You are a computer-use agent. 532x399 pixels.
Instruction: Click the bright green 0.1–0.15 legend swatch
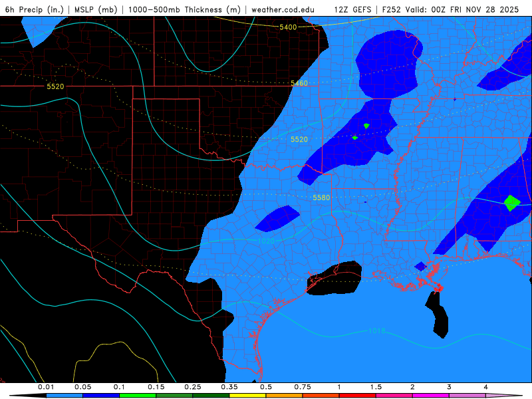pyautogui.click(x=138, y=396)
